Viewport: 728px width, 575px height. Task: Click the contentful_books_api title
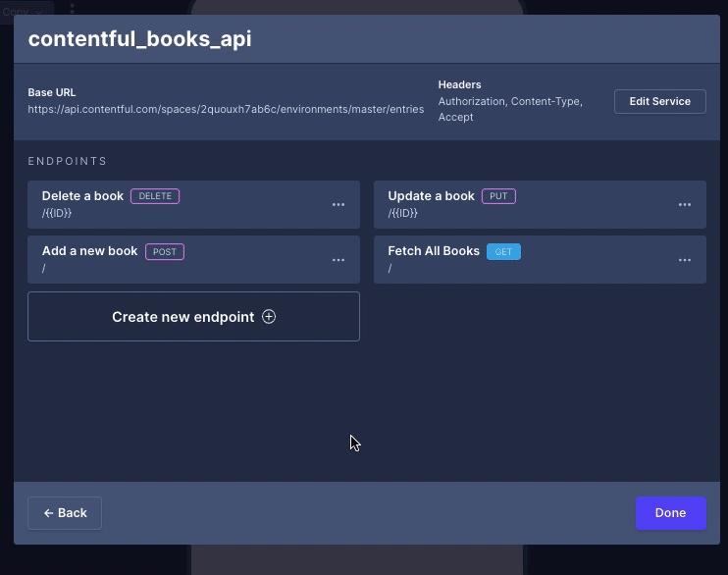pyautogui.click(x=139, y=38)
